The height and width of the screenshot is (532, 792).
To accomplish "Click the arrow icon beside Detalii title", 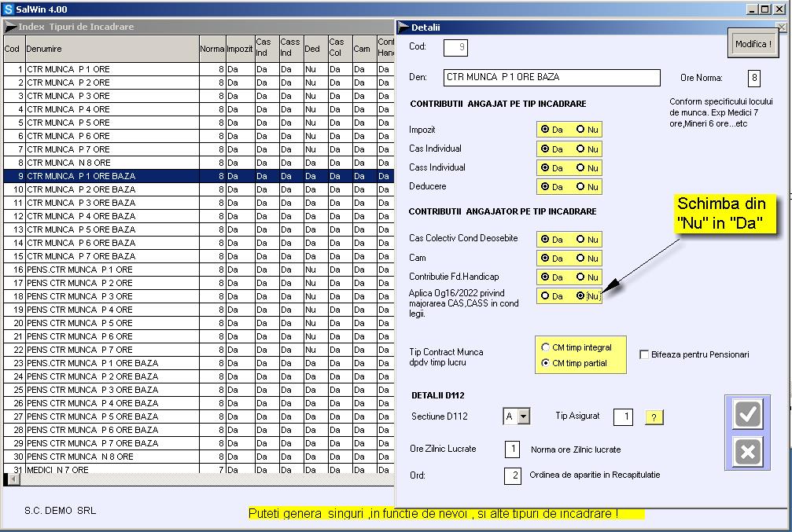I will coord(403,28).
